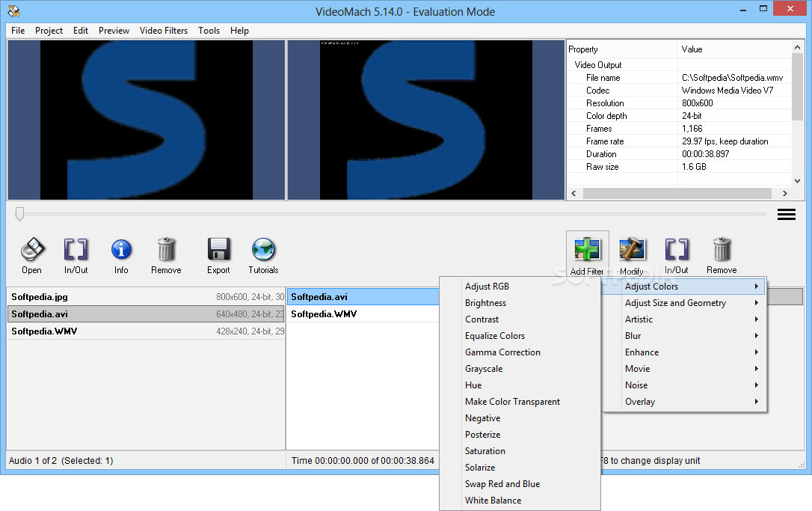Choose the Brightness filter
Image resolution: width=812 pixels, height=511 pixels.
520,303
